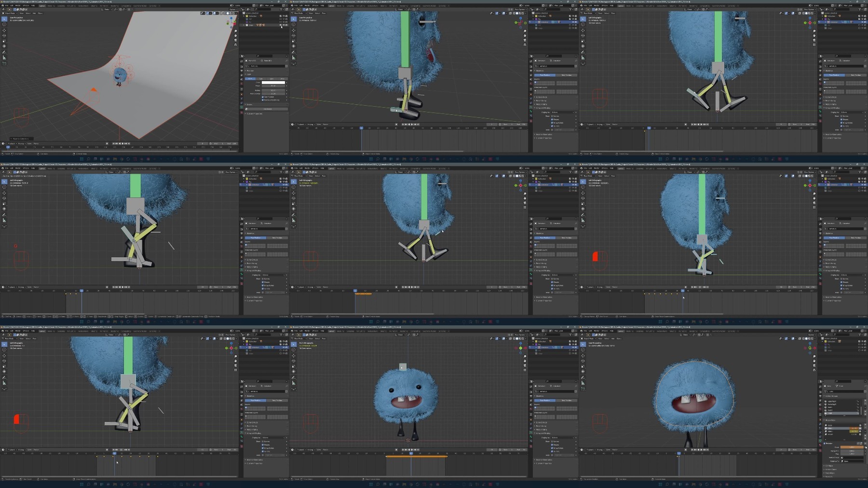The width and height of the screenshot is (868, 488).
Task: Click shape key Value slider in face close-up window
Action: click(x=852, y=447)
